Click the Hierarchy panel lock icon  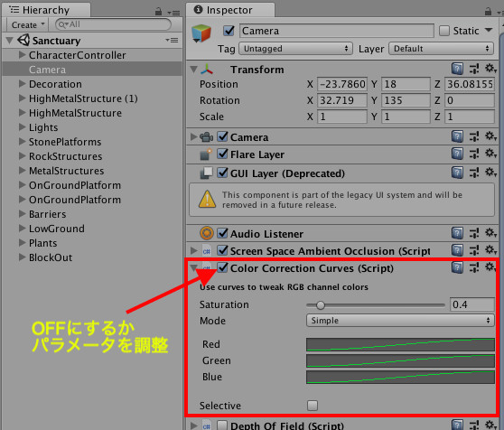[158, 12]
